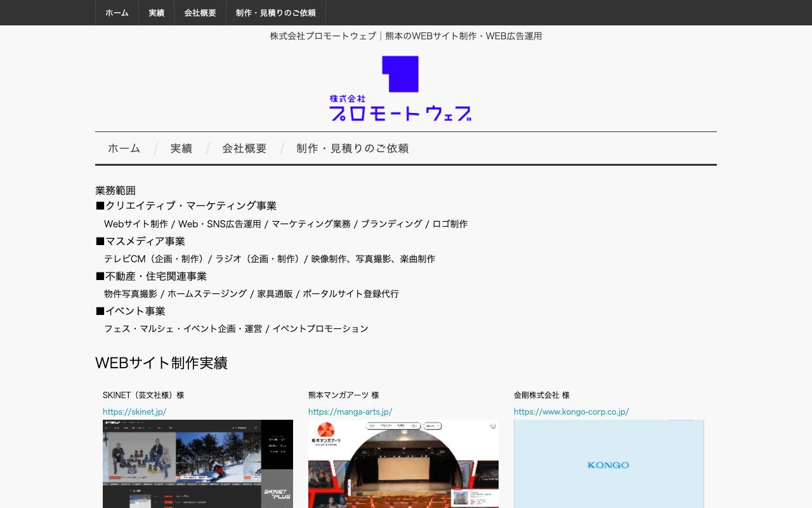812x508 pixels.
Task: Click the 熊本マンガアーツ theater screenshot thumbnail
Action: coord(403,464)
